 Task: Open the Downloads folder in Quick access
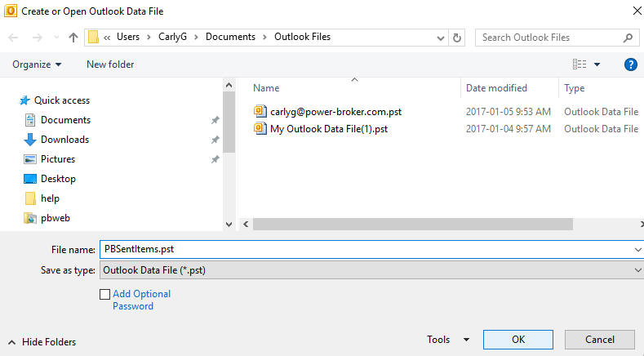64,140
